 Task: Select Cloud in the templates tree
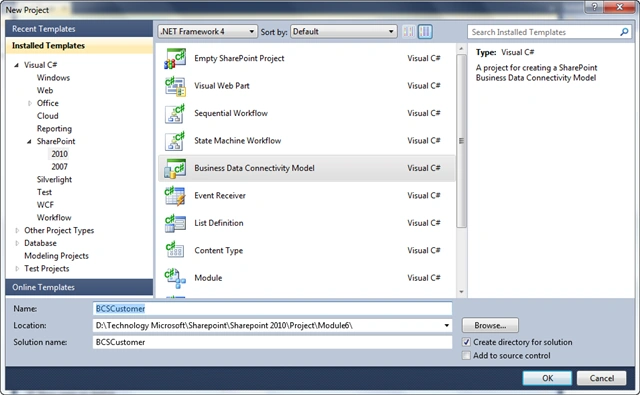pos(47,116)
